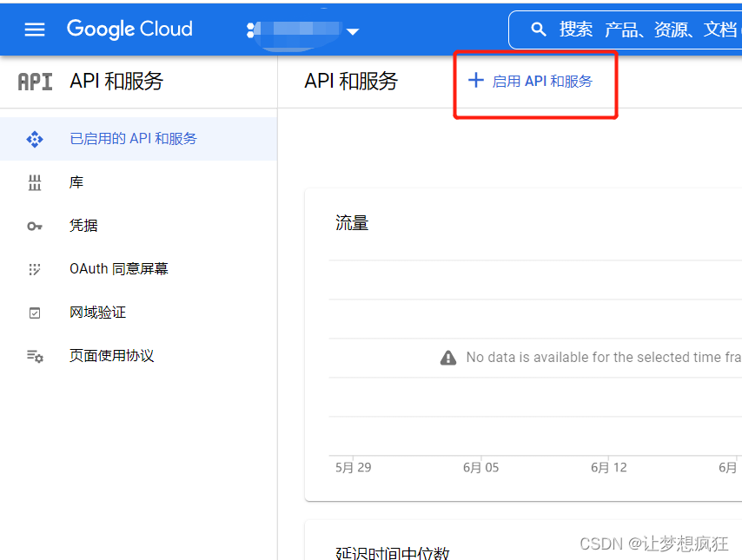Screen dimensions: 742x560
Task: Open the 凭据 sidebar menu item
Action: pyautogui.click(x=83, y=225)
